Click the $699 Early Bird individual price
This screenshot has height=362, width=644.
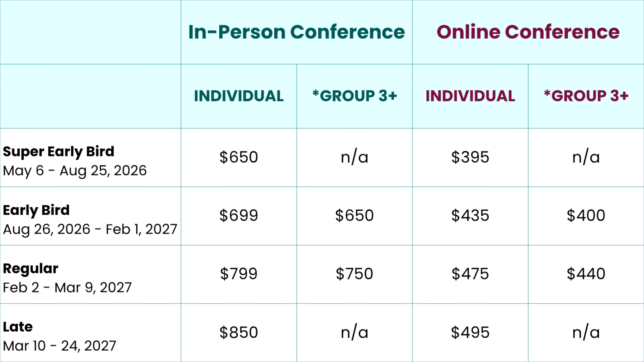tap(239, 216)
